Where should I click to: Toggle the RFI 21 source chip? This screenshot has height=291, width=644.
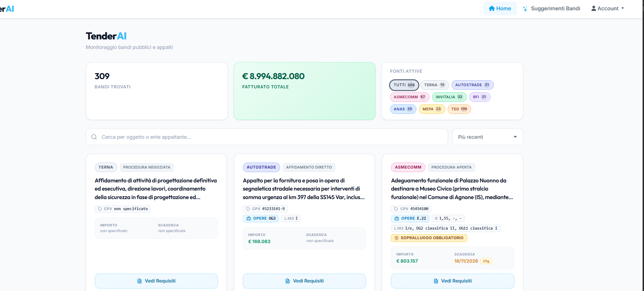[480, 97]
